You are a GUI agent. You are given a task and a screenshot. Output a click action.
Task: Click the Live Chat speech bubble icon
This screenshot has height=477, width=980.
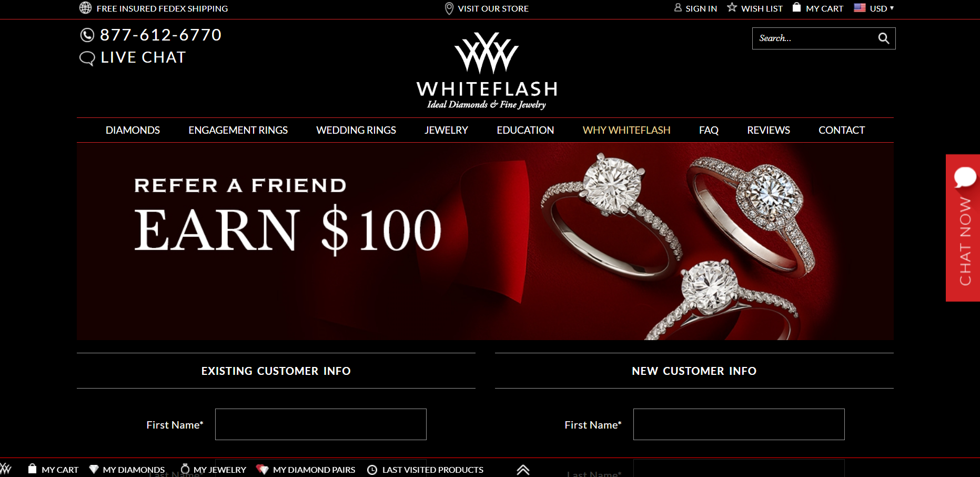click(87, 58)
